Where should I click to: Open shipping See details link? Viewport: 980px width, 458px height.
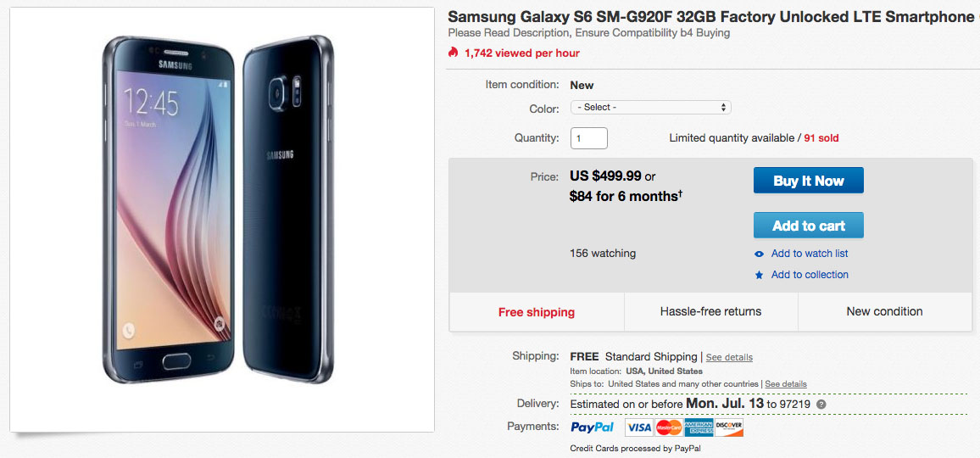pos(729,357)
